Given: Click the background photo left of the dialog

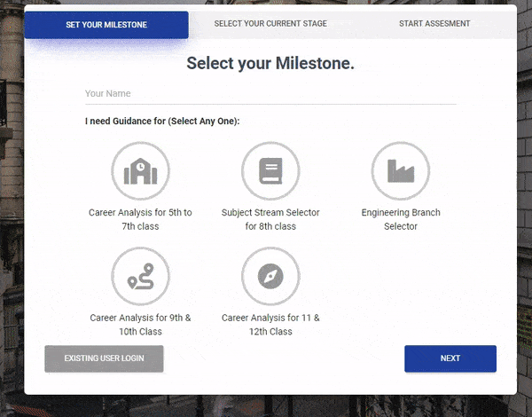Looking at the screenshot, I should click(11, 222).
